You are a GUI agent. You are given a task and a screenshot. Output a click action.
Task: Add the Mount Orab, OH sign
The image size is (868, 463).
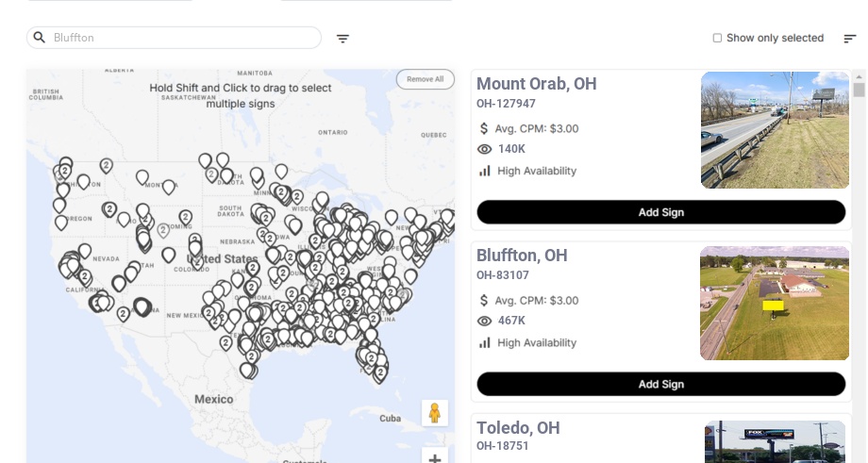661,212
